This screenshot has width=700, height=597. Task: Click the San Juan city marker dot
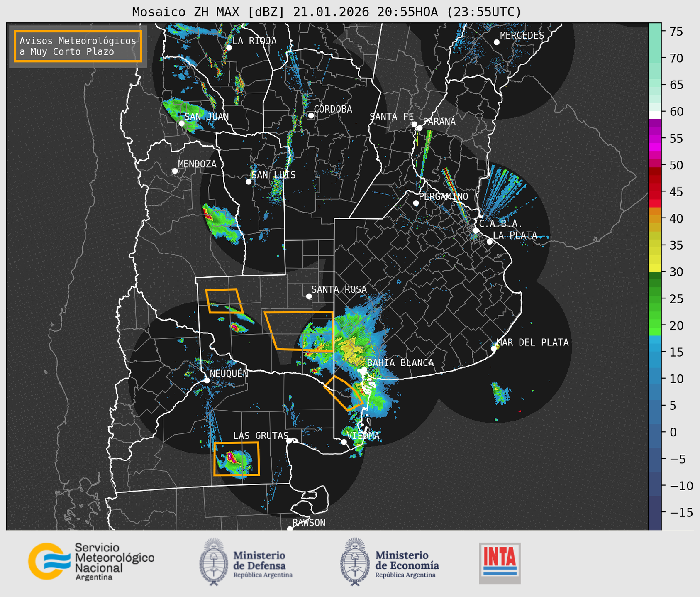coord(181,123)
